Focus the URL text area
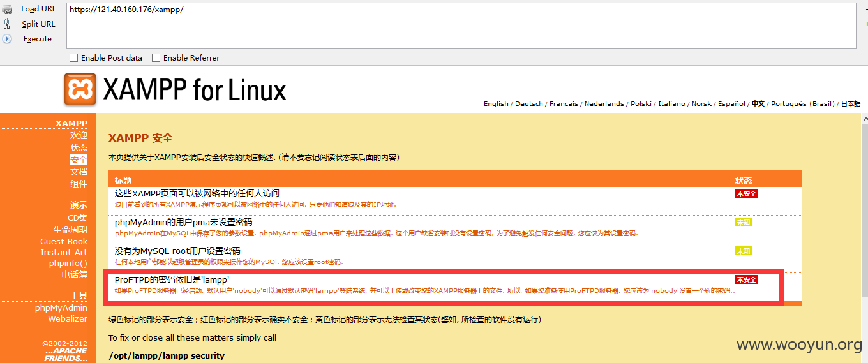 point(461,26)
